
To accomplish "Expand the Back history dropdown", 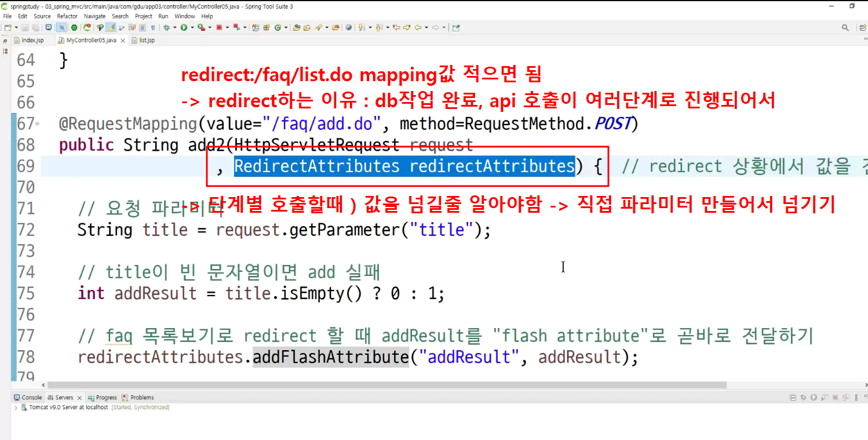I will pos(426,27).
